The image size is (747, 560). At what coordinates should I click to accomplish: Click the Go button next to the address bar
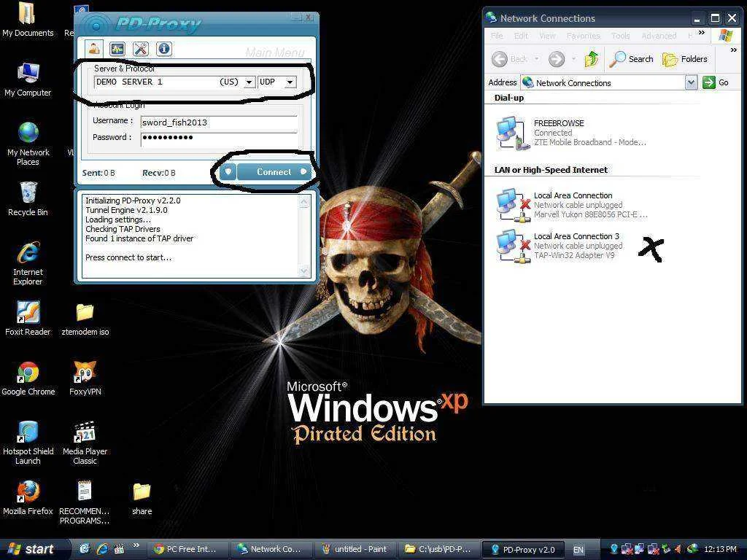click(x=716, y=82)
